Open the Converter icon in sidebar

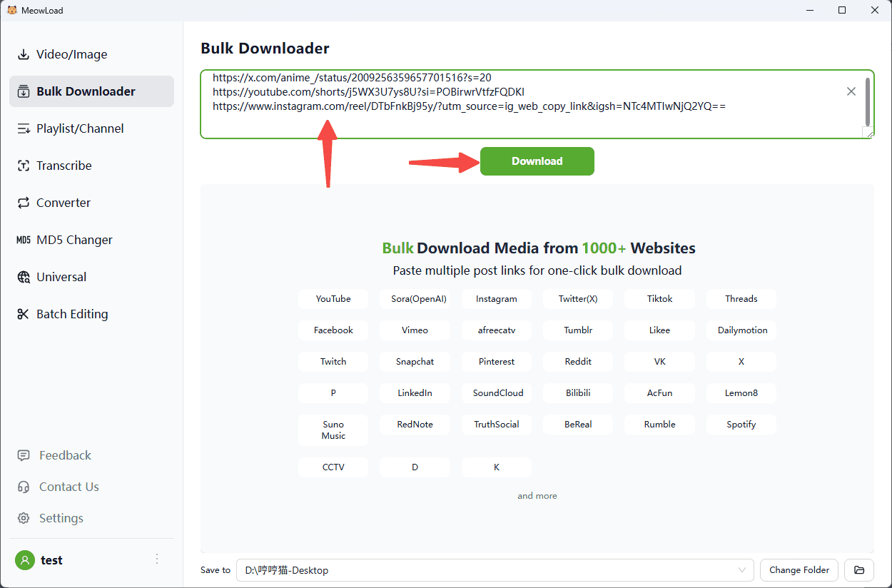[24, 203]
